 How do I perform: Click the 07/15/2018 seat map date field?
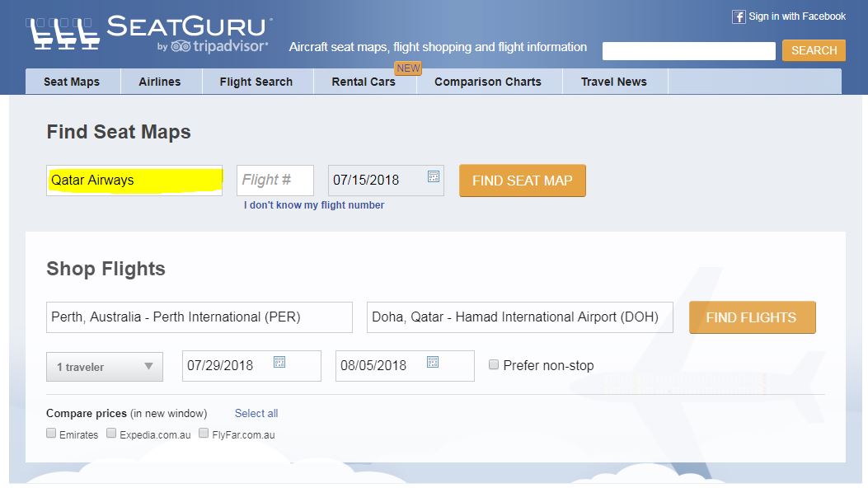pyautogui.click(x=386, y=181)
